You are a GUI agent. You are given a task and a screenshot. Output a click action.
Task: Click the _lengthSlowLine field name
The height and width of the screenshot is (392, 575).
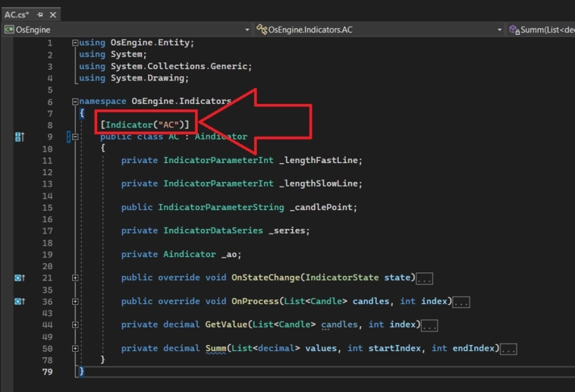point(319,183)
